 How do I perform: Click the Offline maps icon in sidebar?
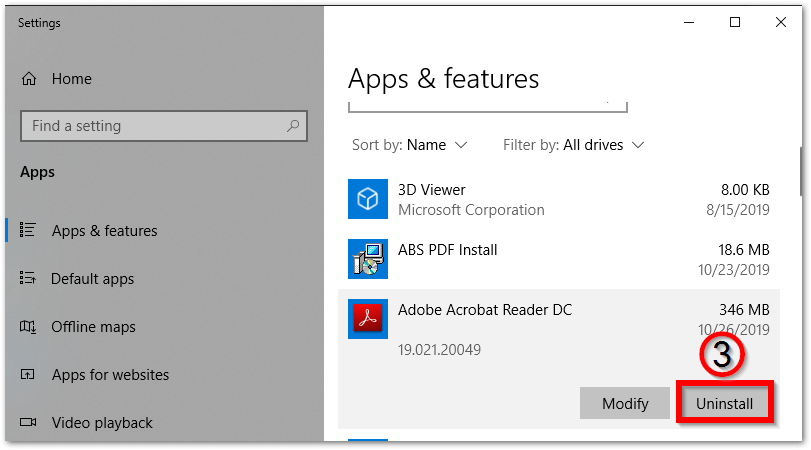pos(27,326)
